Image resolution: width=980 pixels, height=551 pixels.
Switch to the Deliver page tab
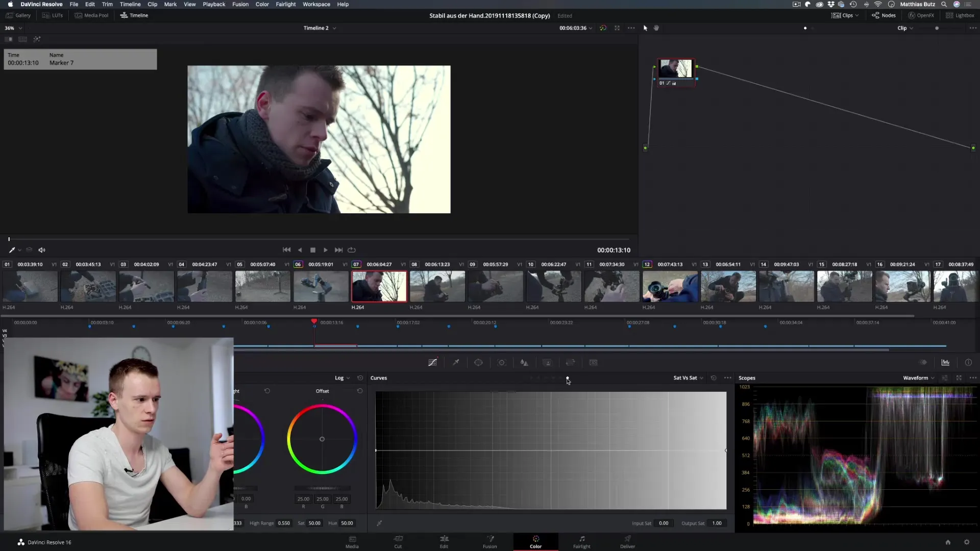[628, 542]
